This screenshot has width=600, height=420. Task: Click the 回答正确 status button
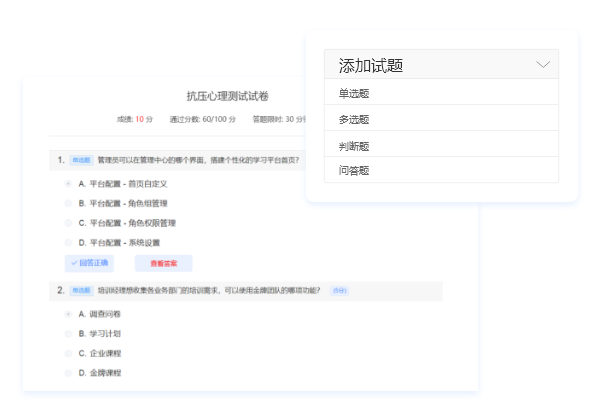pos(89,264)
